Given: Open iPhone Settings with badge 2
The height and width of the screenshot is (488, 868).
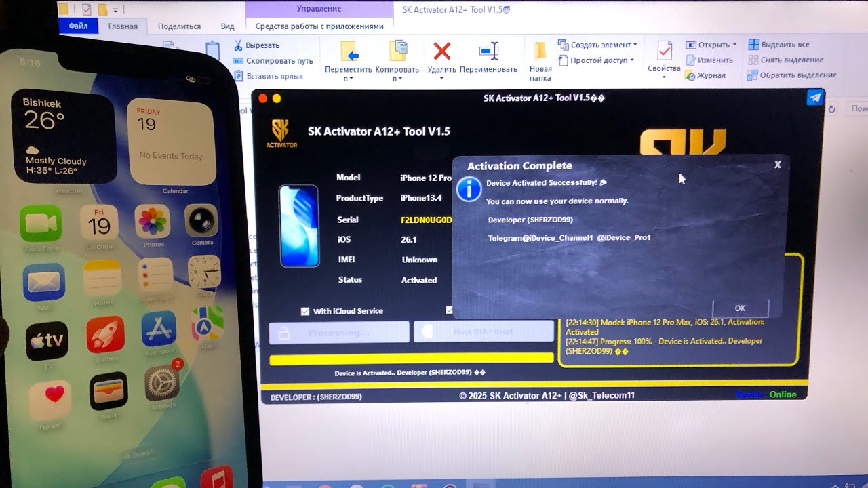Looking at the screenshot, I should click(x=163, y=384).
